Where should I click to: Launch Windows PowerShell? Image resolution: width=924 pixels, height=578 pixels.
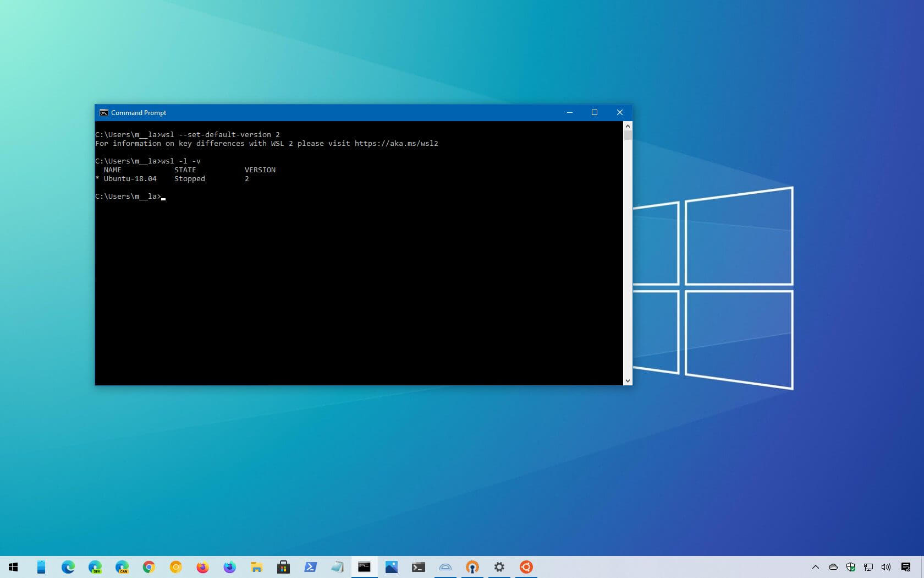310,567
